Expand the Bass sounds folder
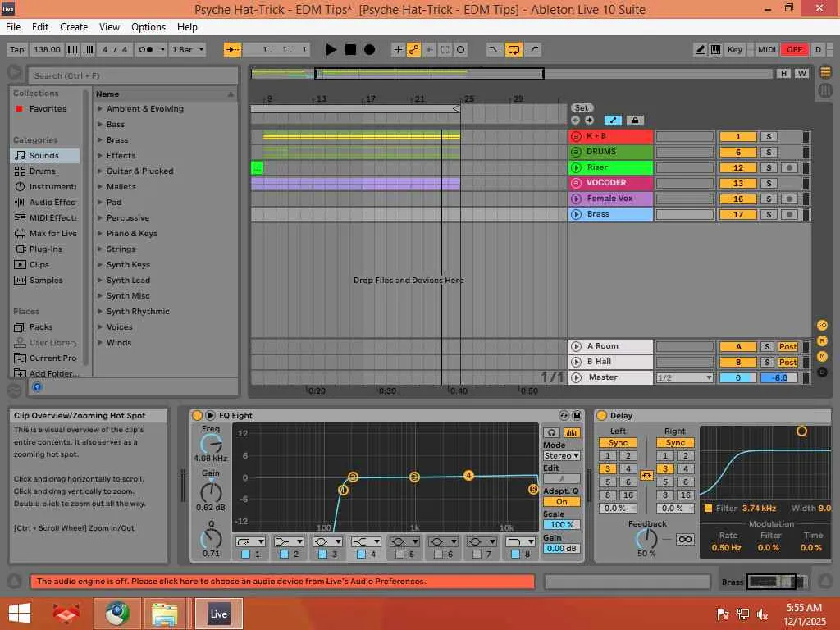The width and height of the screenshot is (840, 630). click(99, 124)
